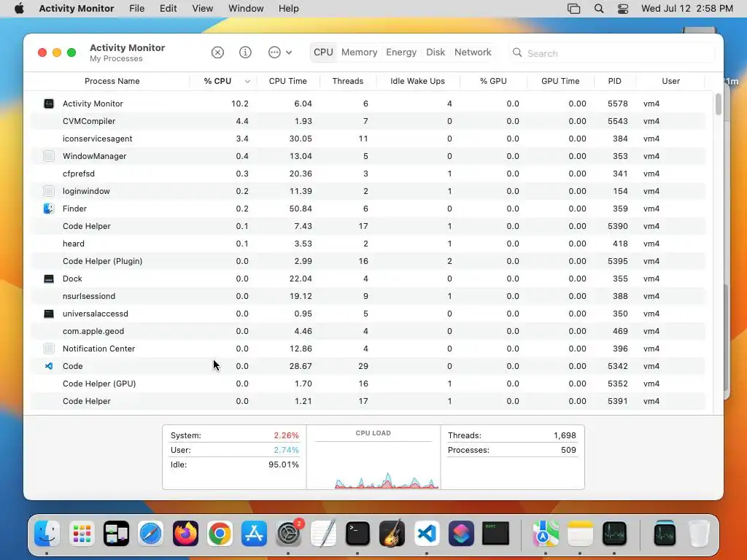The image size is (747, 560).
Task: Select the cfprefsd process row
Action: (368, 174)
